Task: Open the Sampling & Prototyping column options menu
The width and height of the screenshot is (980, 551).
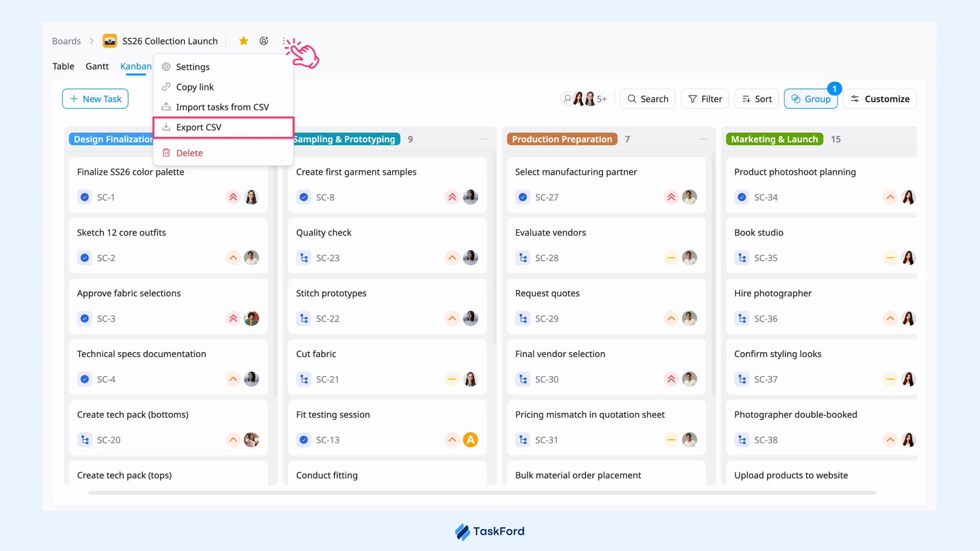Action: 484,139
